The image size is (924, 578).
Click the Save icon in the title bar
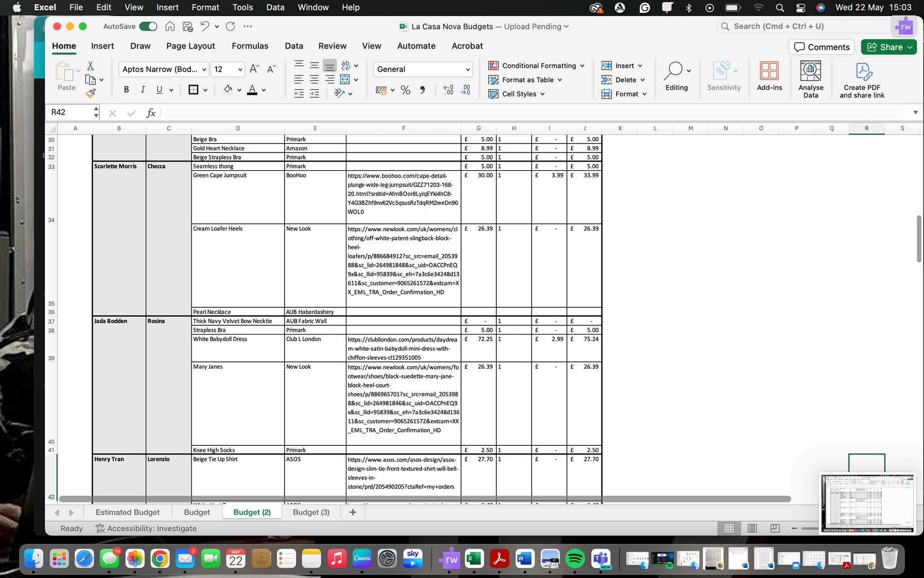(x=187, y=26)
